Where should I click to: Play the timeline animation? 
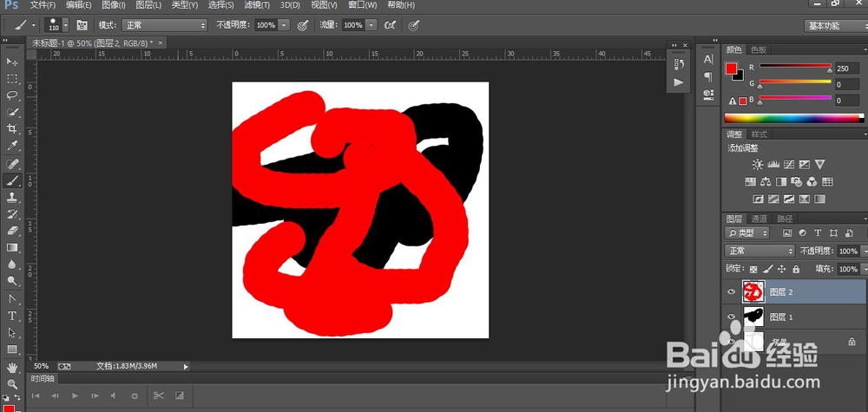coord(75,396)
